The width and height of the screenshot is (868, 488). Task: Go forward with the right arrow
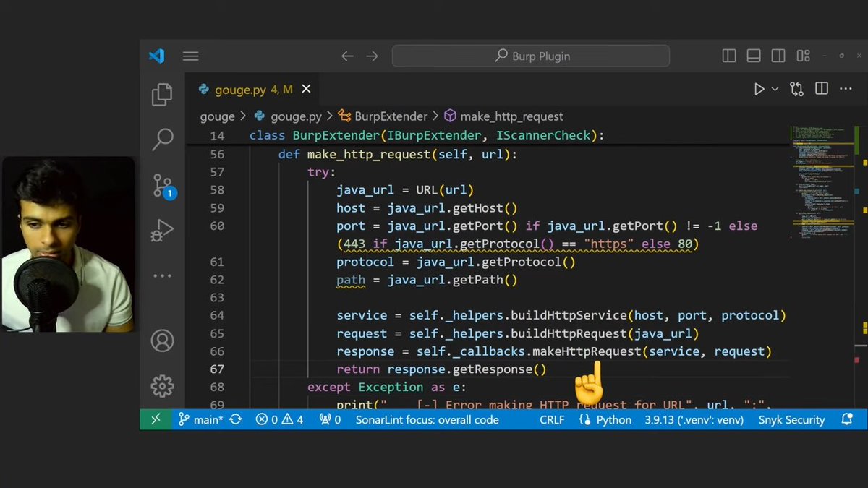click(x=372, y=56)
